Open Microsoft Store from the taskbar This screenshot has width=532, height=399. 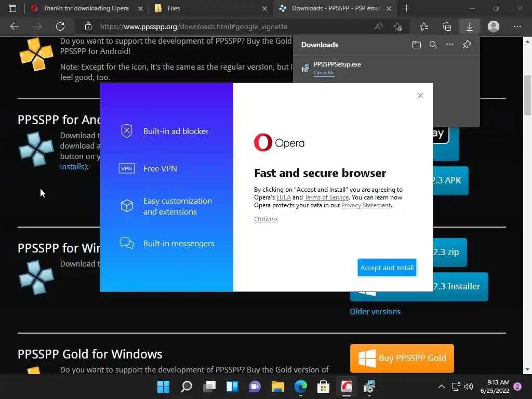323,387
